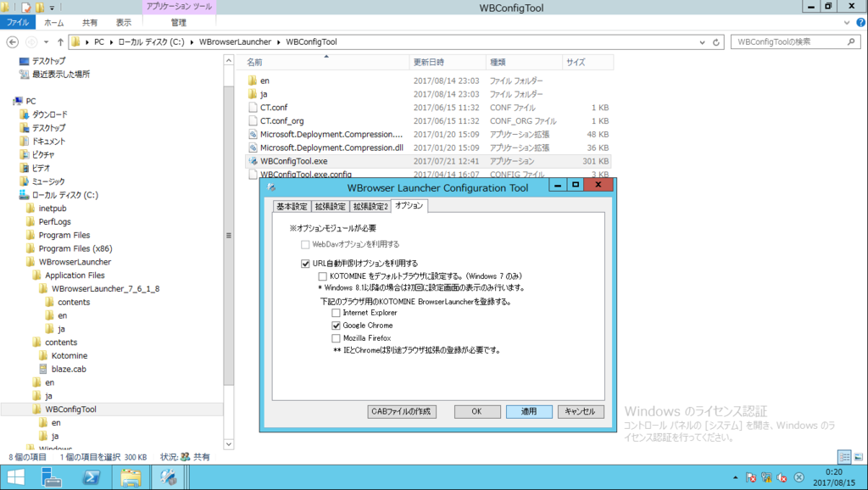This screenshot has height=490, width=868.
Task: Launch Windows PowerShell from the taskbar
Action: click(x=91, y=477)
